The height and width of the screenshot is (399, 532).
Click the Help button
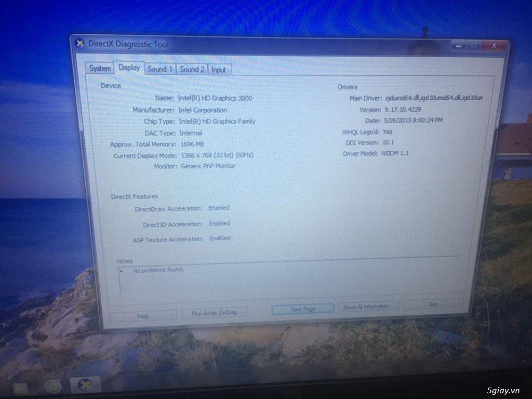pyautogui.click(x=143, y=316)
